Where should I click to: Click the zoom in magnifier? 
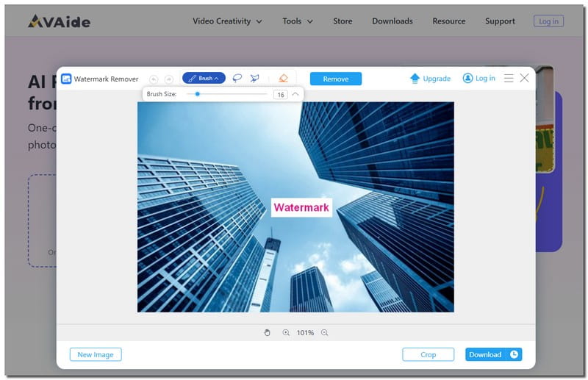[x=286, y=333]
